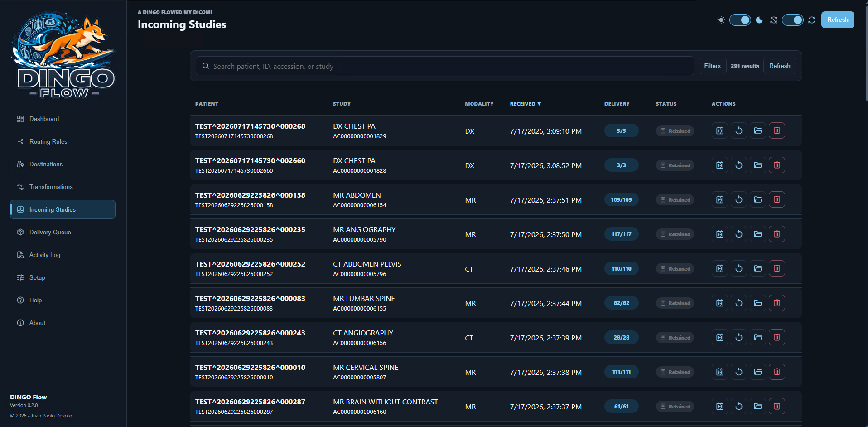Open folder icon for MR ANGIOGRAPHY study
Image resolution: width=868 pixels, height=427 pixels.
tap(758, 234)
